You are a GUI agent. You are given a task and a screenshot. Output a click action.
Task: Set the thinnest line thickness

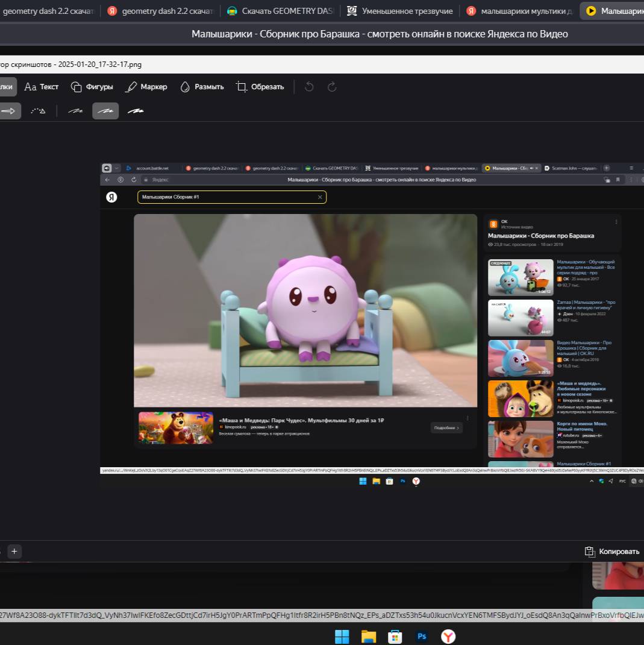click(x=75, y=111)
